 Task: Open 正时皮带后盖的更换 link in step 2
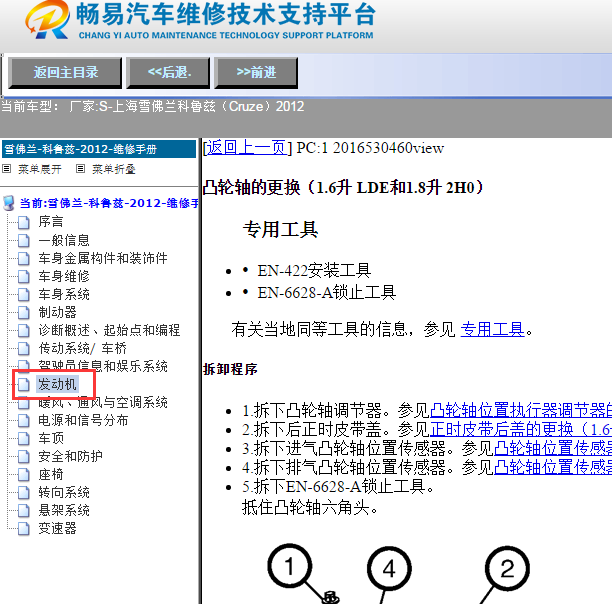(521, 429)
